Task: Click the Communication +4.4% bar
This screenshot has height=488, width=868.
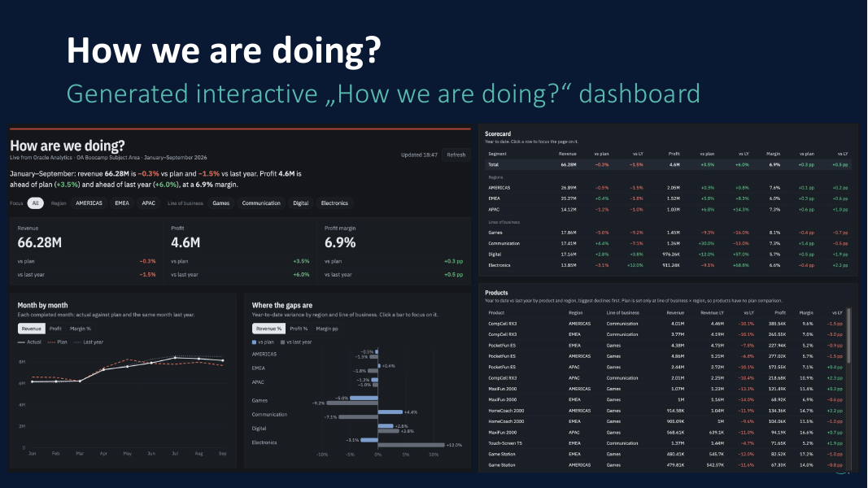Action: coord(390,412)
